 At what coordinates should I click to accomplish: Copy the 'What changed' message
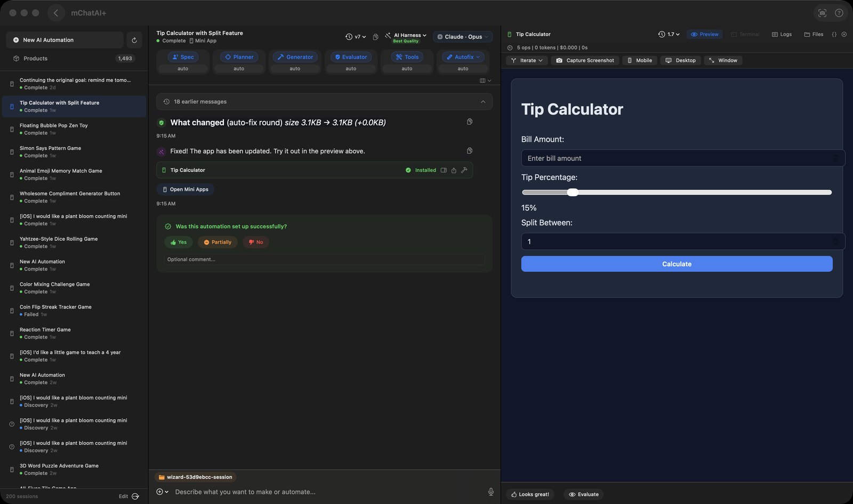pos(470,122)
